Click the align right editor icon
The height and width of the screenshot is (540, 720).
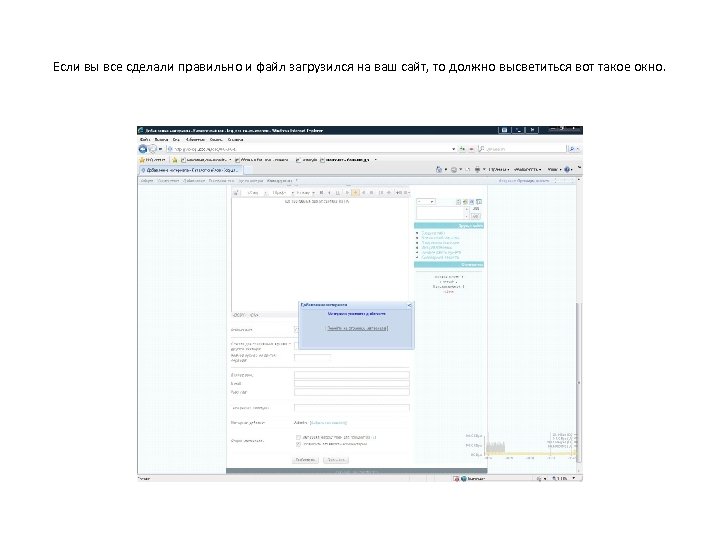[x=364, y=192]
